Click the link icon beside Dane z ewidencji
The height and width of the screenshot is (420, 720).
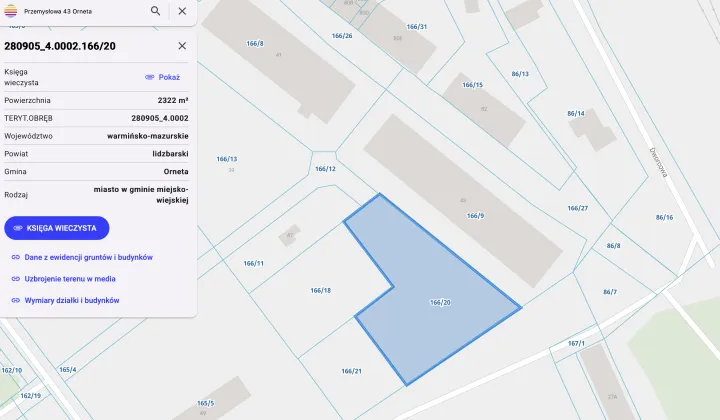(x=16, y=258)
